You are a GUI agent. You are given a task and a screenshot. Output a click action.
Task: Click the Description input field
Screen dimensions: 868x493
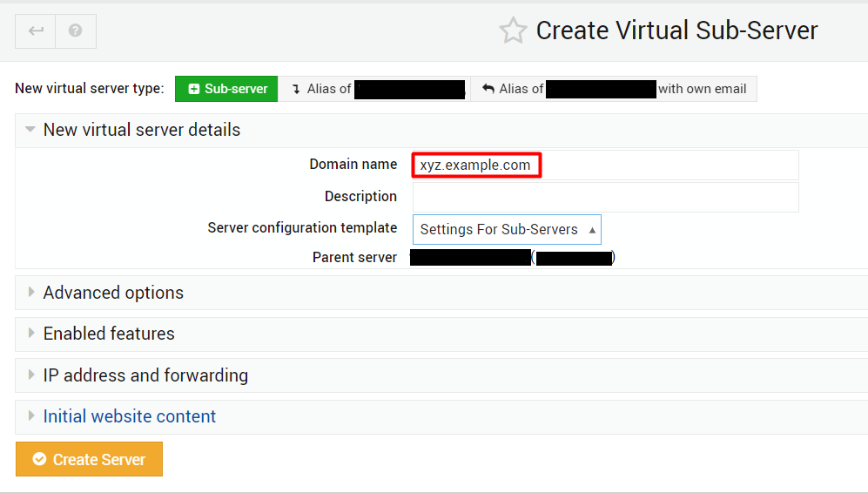(606, 197)
